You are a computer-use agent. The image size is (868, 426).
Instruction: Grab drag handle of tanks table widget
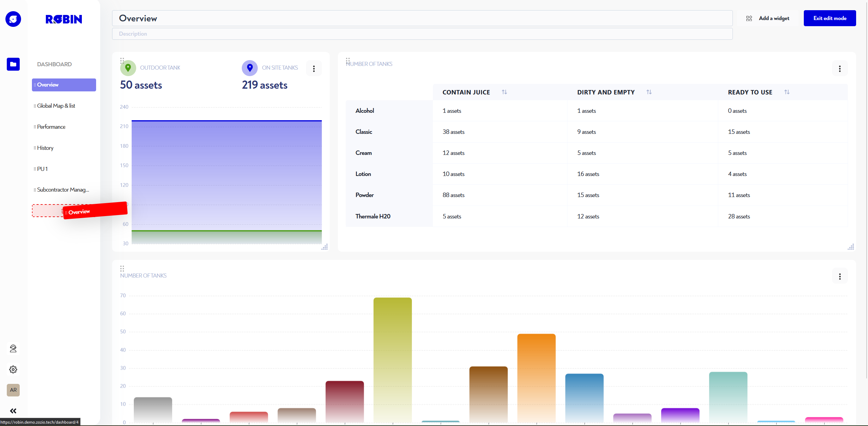pos(348,61)
